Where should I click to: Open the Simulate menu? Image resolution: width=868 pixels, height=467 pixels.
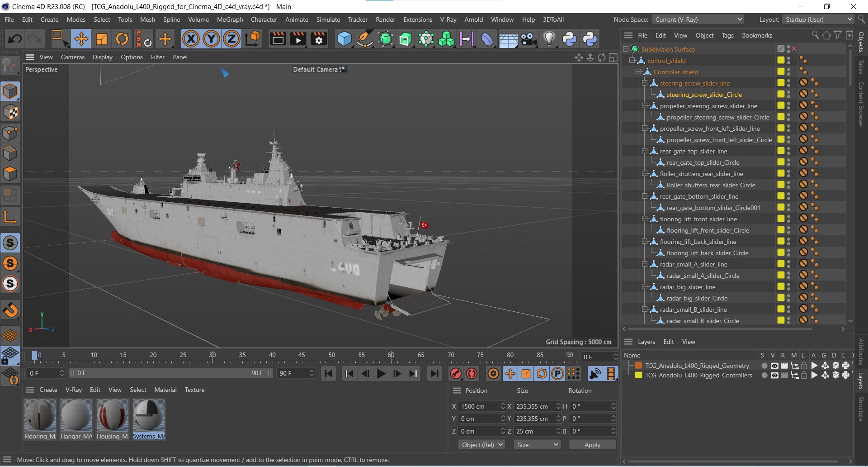pos(328,19)
